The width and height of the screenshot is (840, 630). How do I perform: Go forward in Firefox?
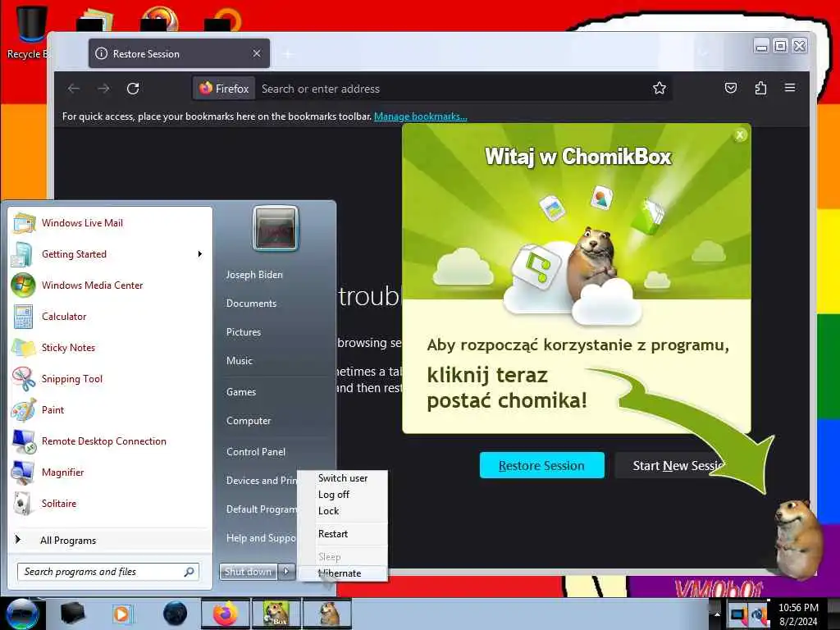103,89
